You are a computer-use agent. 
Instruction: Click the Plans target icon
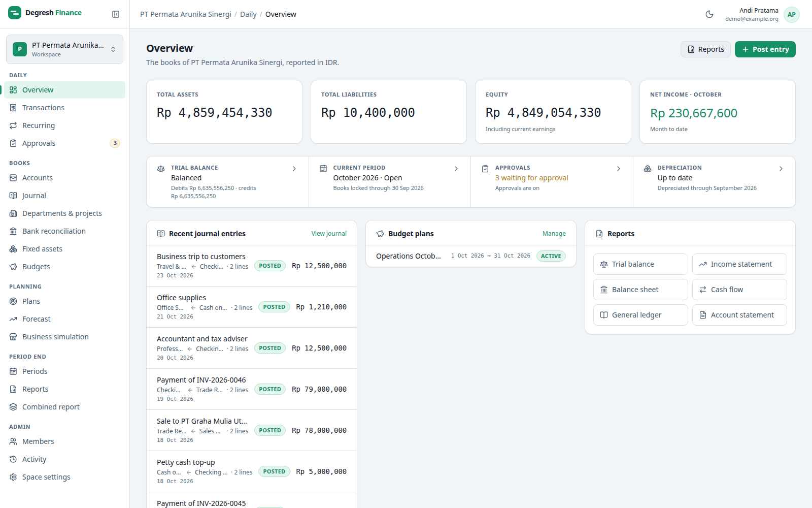13,301
